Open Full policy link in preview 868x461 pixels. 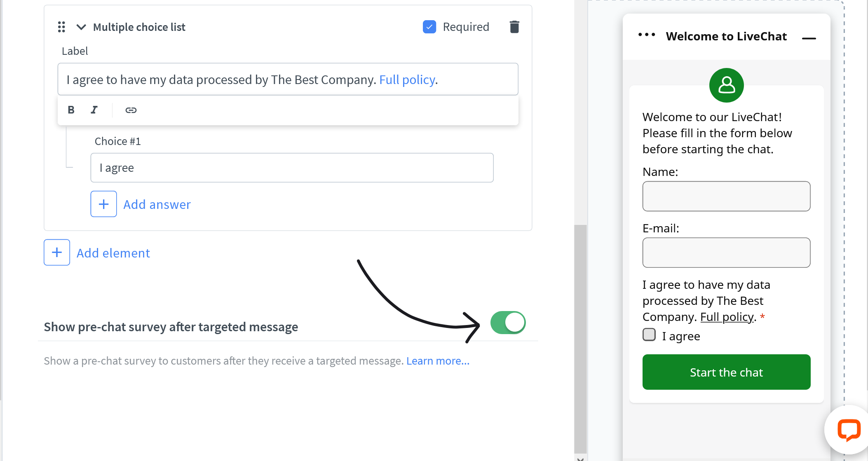click(x=726, y=316)
